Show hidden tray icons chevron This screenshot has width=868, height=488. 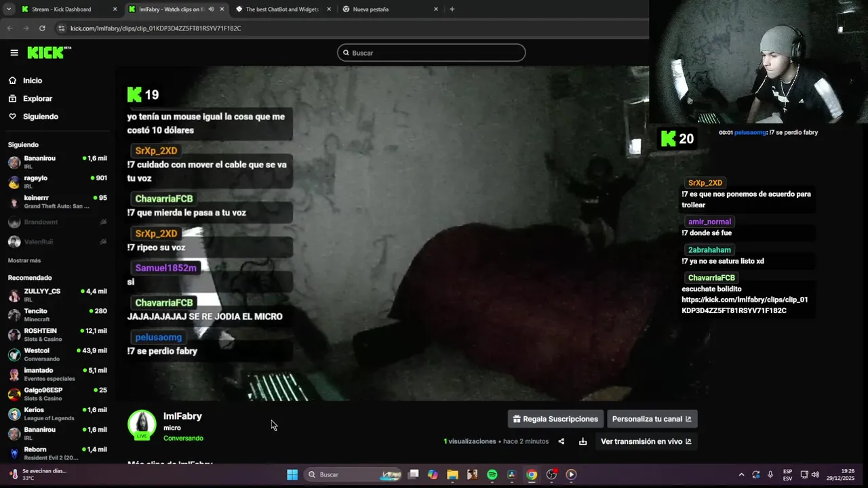pos(741,474)
